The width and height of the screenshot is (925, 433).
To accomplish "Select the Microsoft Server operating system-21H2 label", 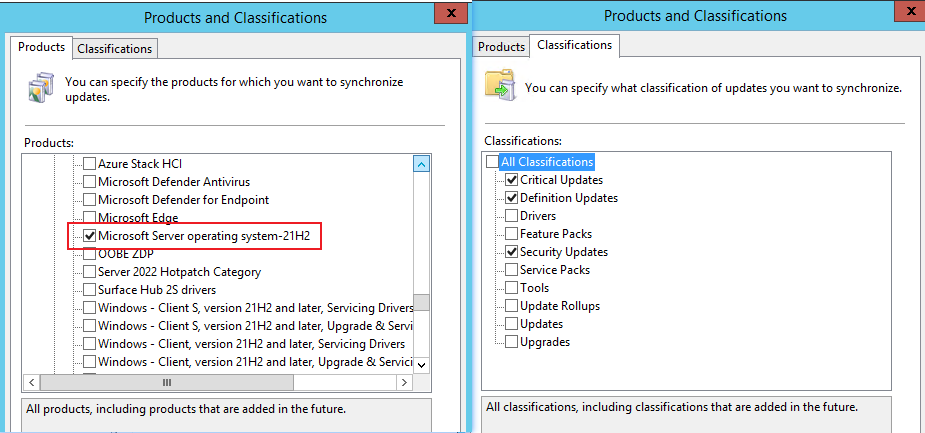I will click(x=204, y=236).
